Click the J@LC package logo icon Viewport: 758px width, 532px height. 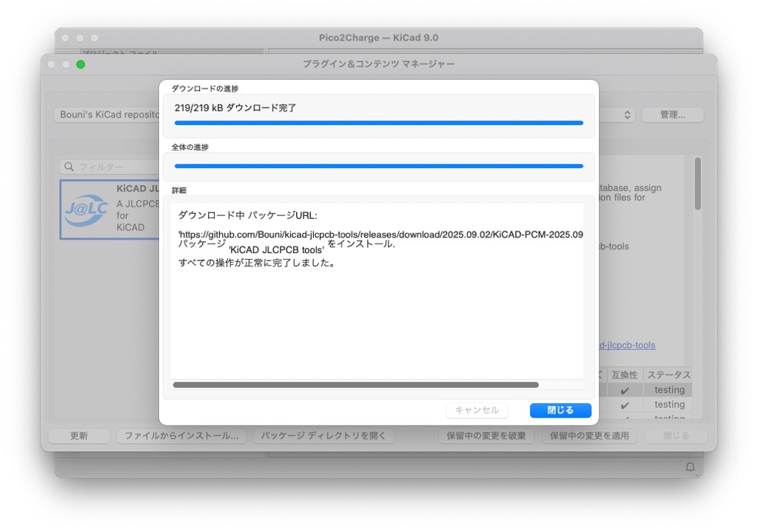(86, 209)
